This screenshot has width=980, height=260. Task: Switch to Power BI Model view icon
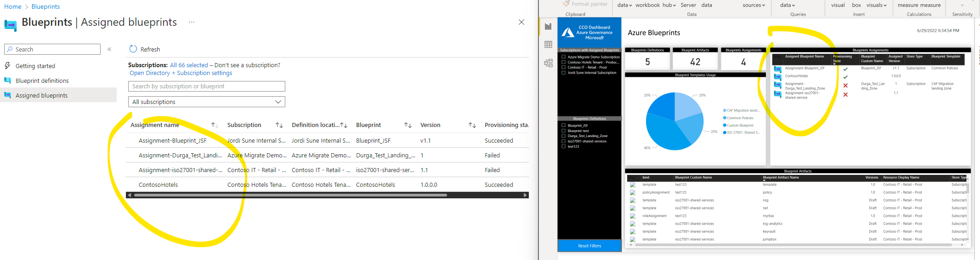pyautogui.click(x=548, y=63)
